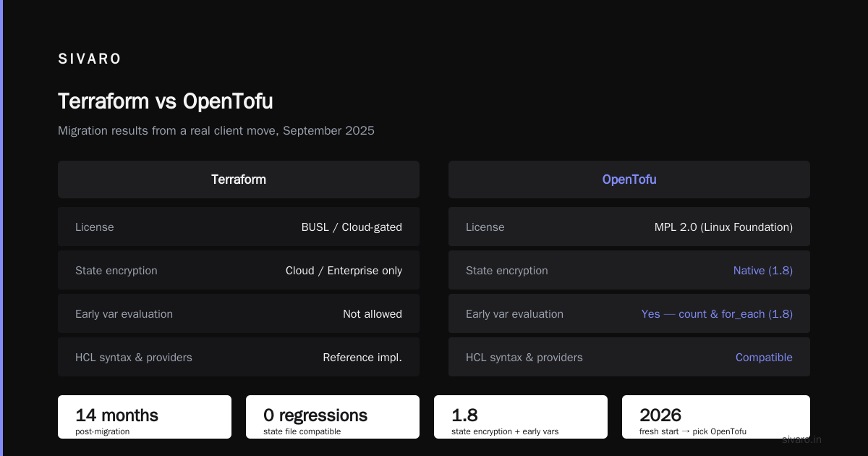This screenshot has height=456, width=868.
Task: Click 'Early var evaluation' label under Terraform
Action: [x=124, y=314]
